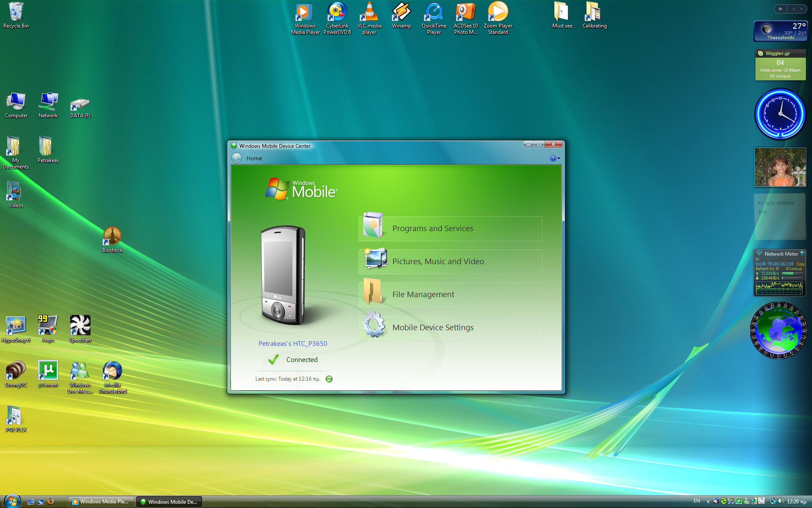Image resolution: width=812 pixels, height=508 pixels.
Task: Select the Fraps shortcut
Action: pos(48,329)
